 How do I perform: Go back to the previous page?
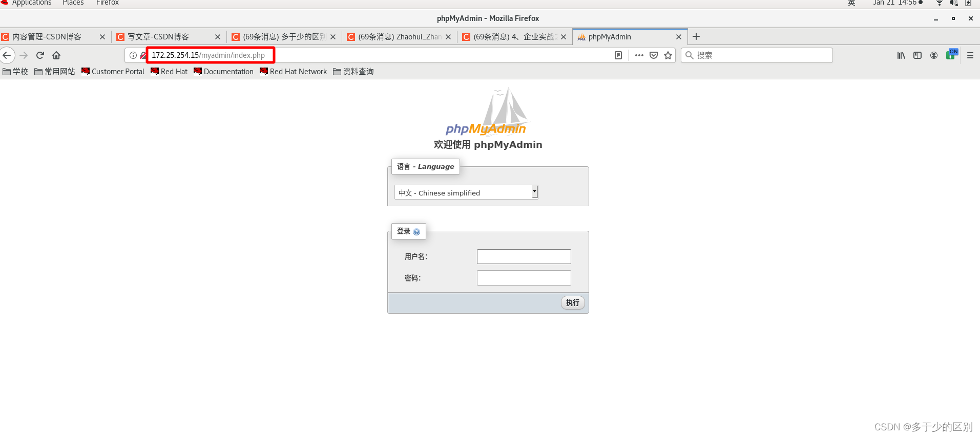pyautogui.click(x=7, y=55)
